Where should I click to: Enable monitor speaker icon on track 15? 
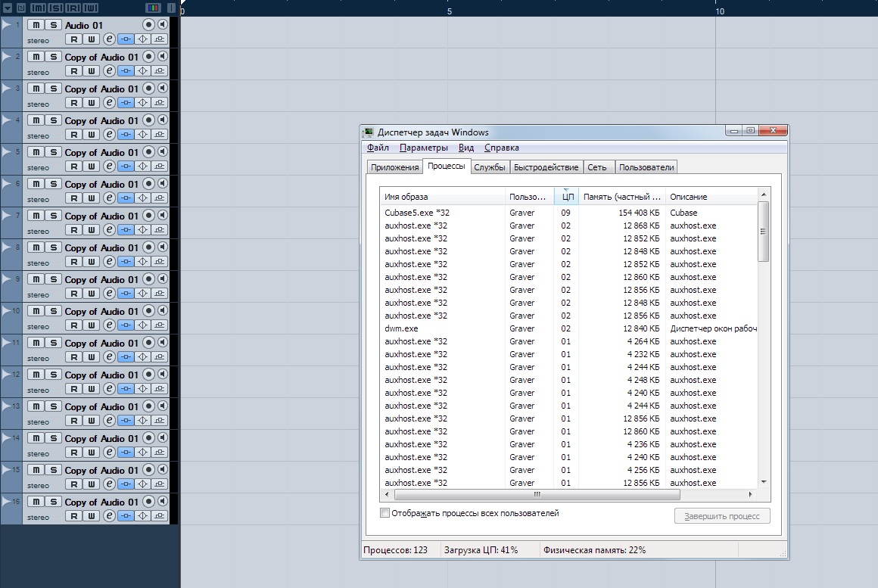coord(163,470)
